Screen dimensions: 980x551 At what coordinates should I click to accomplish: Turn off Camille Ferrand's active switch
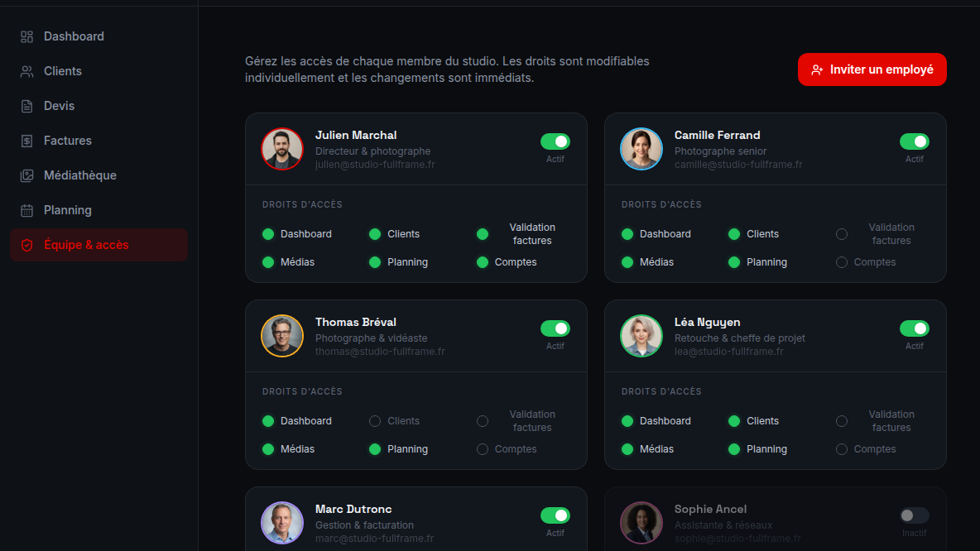(x=915, y=141)
